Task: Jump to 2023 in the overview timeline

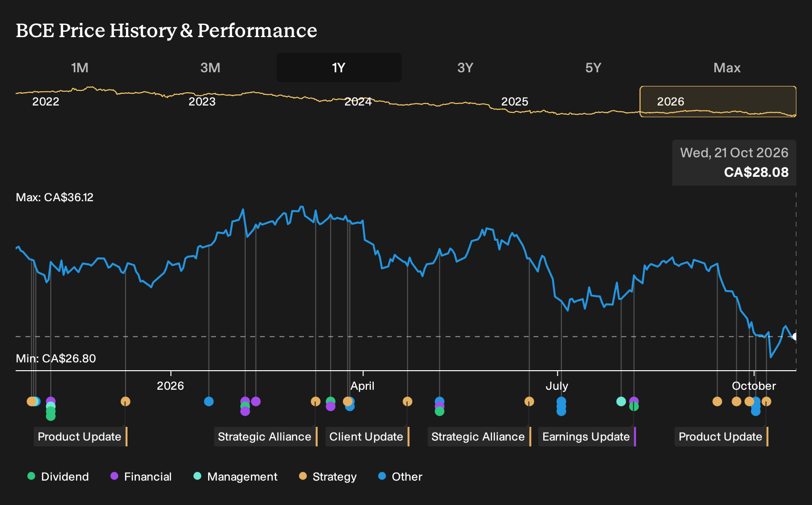Action: (202, 102)
